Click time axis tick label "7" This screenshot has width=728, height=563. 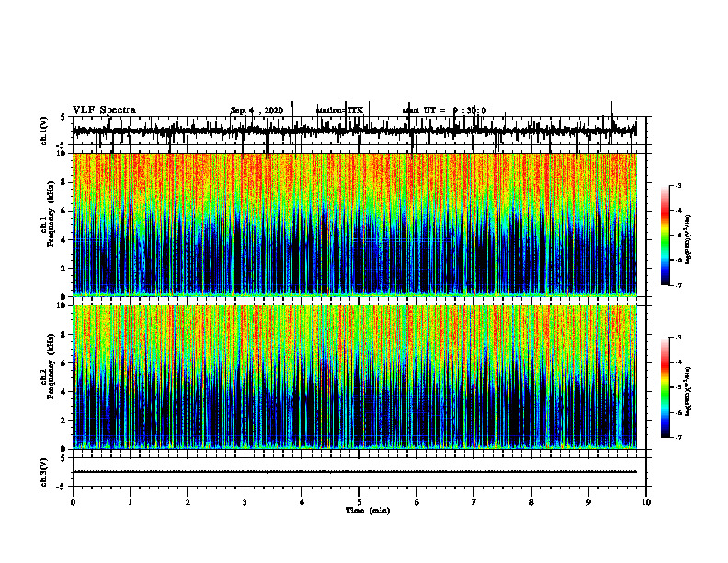[474, 502]
